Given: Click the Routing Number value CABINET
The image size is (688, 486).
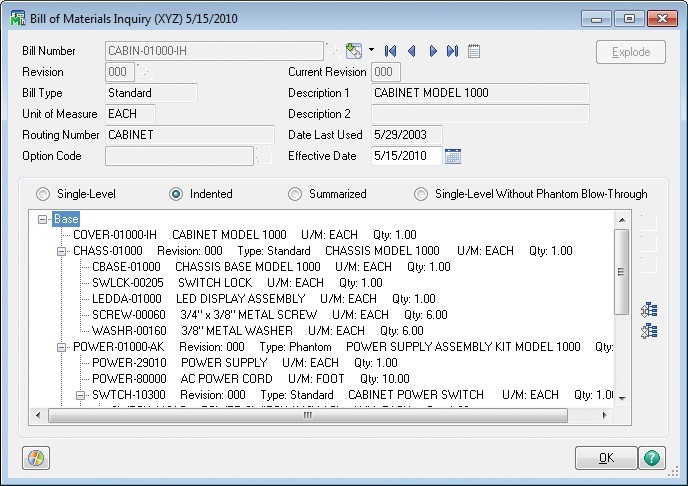Looking at the screenshot, I should click(x=190, y=135).
